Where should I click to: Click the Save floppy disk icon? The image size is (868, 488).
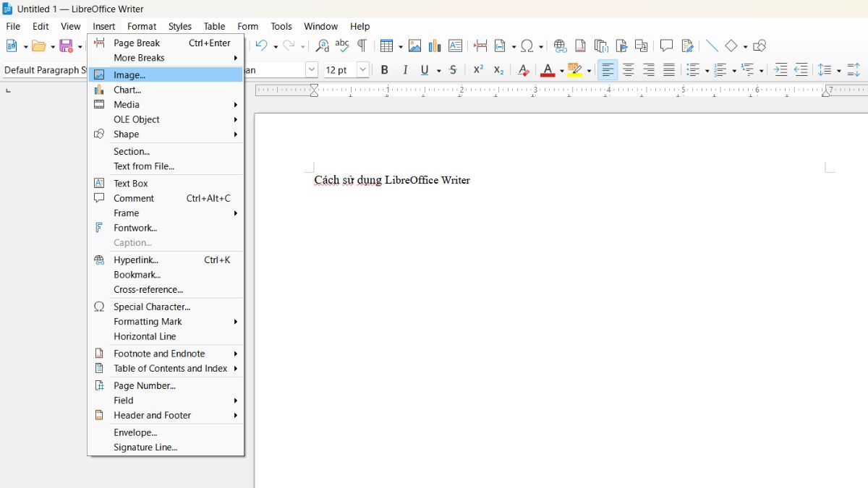[x=66, y=46]
